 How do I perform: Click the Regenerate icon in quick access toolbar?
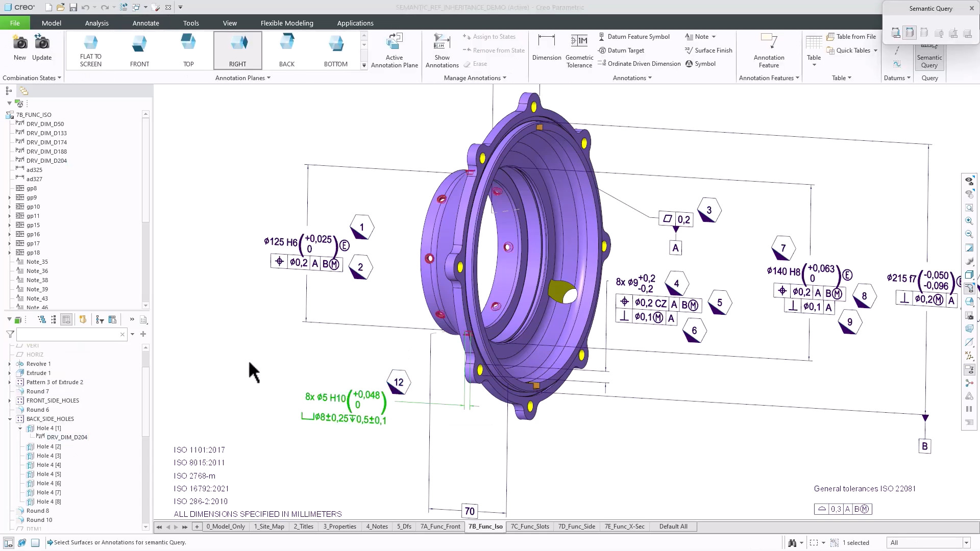[124, 8]
